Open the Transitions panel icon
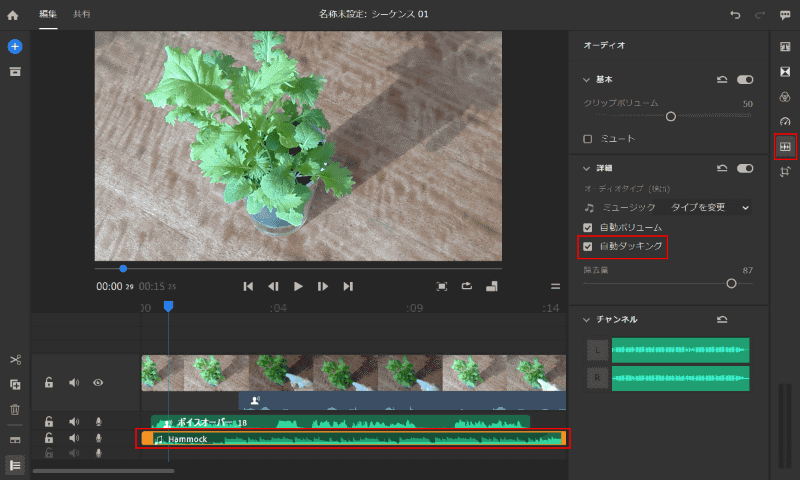The height and width of the screenshot is (480, 800). click(785, 72)
